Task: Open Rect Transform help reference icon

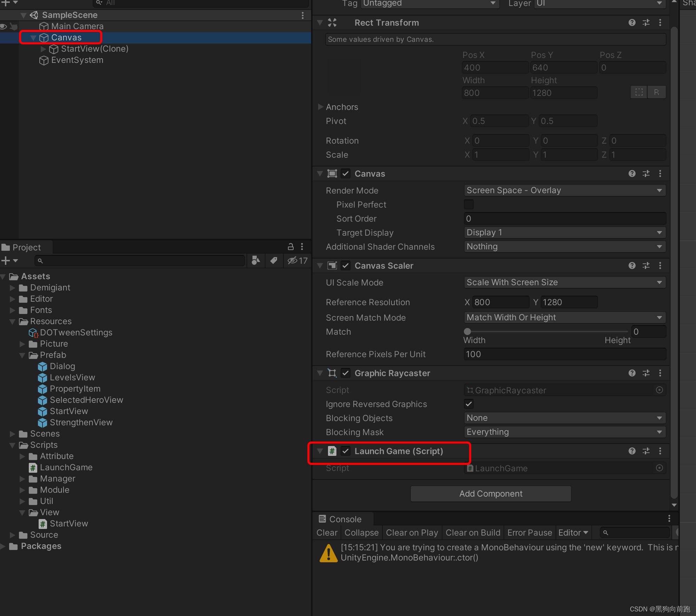Action: pos(632,23)
